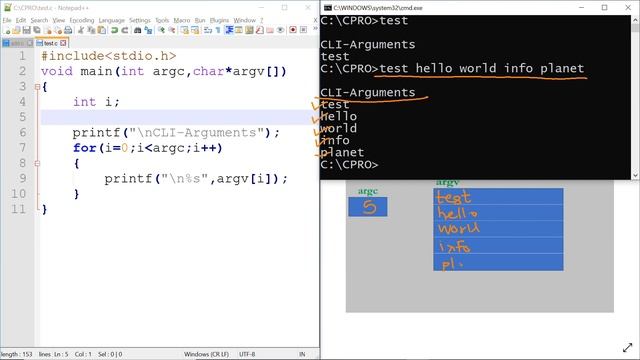Print the document using toolbar icon
Screen dimensions: 640x360
[x=68, y=30]
